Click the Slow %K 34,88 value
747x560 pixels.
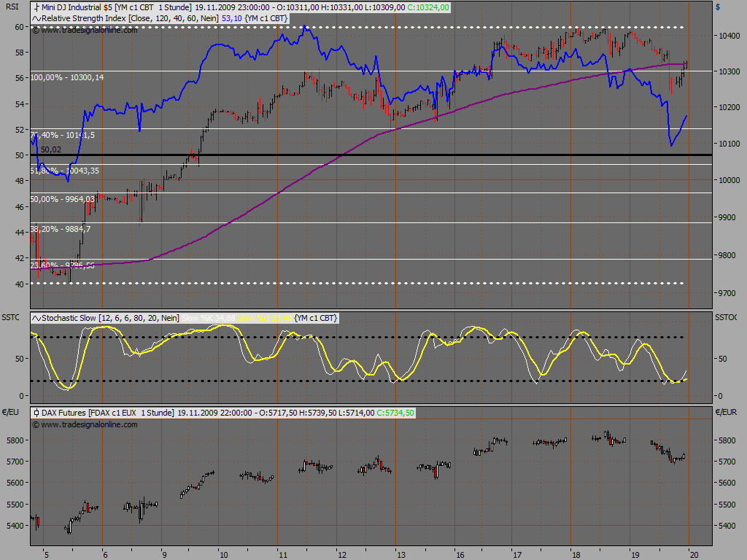[x=208, y=318]
